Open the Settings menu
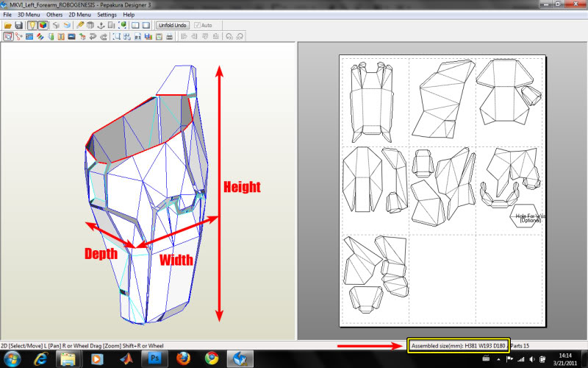Viewport: 588px width, 368px height. click(107, 15)
